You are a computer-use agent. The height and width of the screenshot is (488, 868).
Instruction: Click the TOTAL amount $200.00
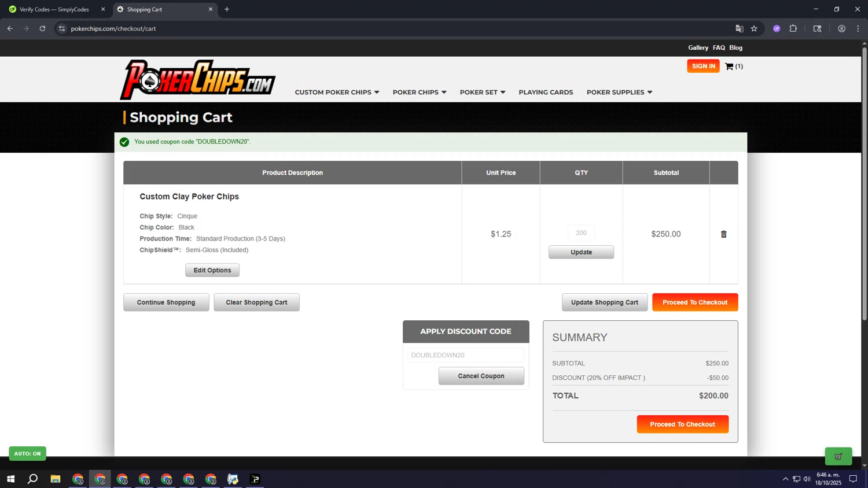tap(713, 396)
